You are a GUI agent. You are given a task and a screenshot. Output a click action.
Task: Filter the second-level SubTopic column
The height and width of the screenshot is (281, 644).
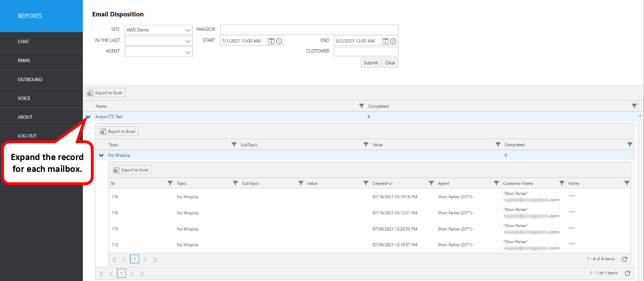366,145
